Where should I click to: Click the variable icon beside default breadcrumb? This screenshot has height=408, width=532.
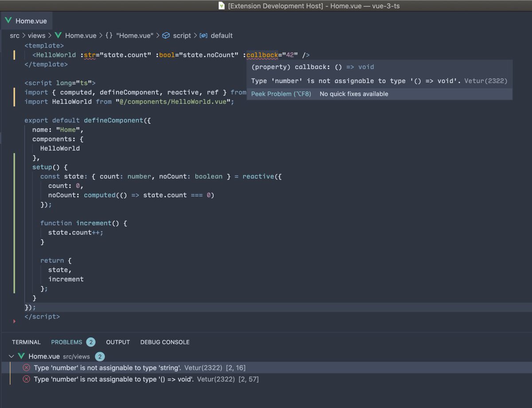tap(203, 35)
